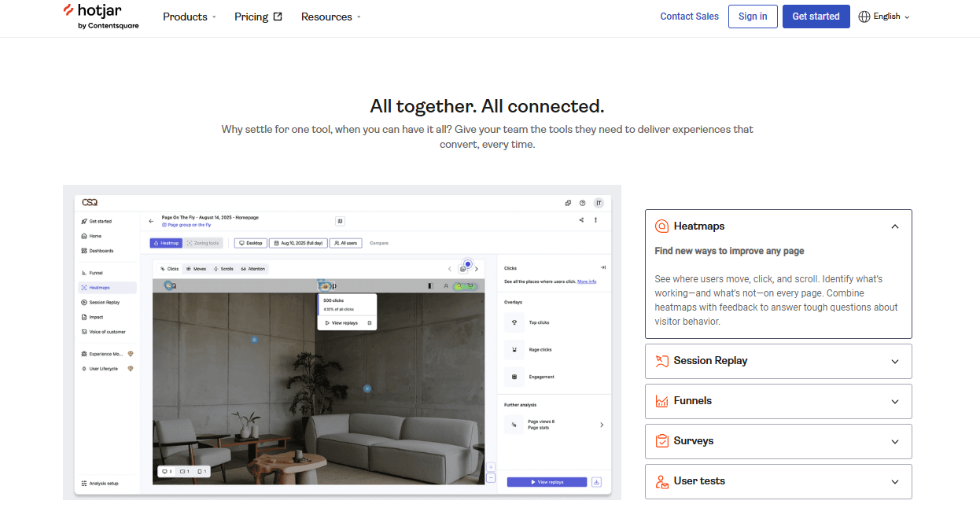Image resolution: width=980 pixels, height=530 pixels.
Task: Click the previous arrow above the heatmap
Action: [x=450, y=269]
